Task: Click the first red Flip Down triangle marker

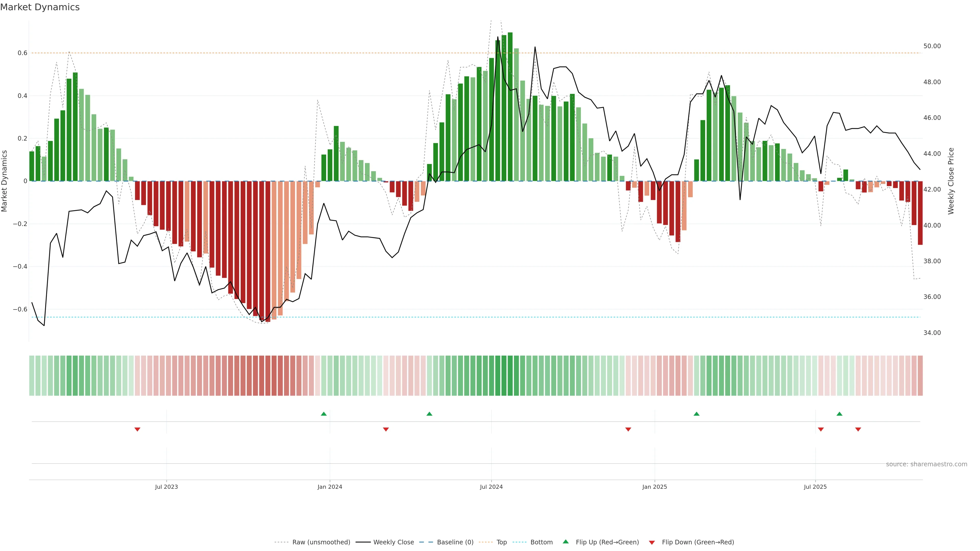Action: tap(137, 429)
